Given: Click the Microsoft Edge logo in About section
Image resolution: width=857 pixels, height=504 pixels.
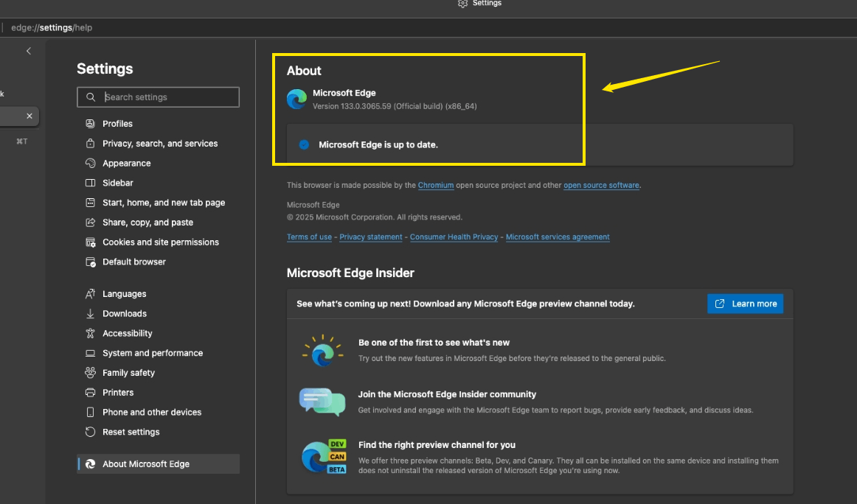Looking at the screenshot, I should 296,99.
